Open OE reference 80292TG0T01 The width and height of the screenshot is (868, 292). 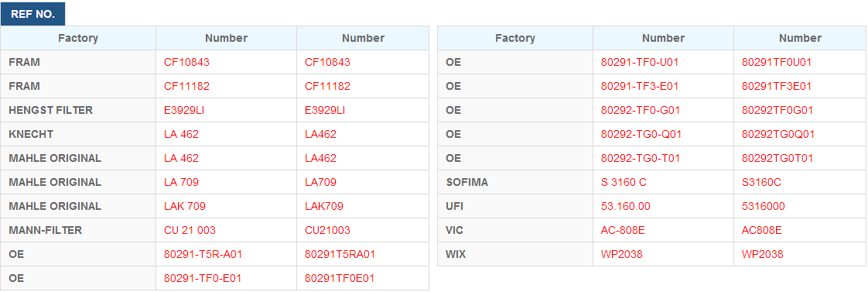[777, 158]
